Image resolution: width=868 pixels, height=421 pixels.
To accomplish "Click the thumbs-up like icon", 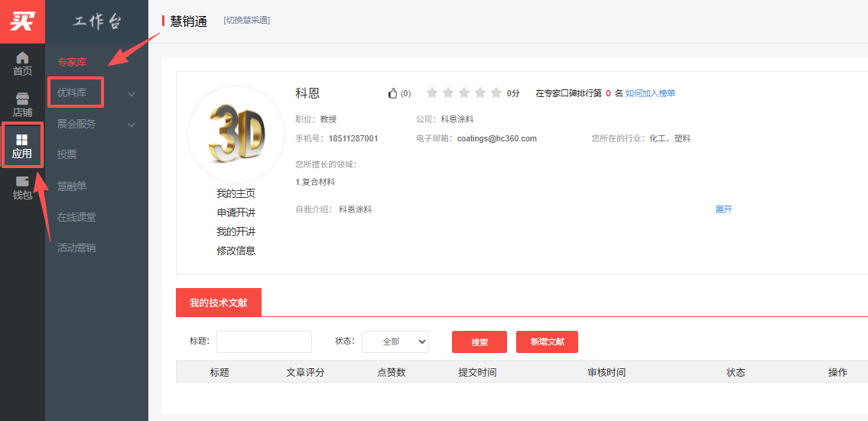I will pyautogui.click(x=393, y=93).
